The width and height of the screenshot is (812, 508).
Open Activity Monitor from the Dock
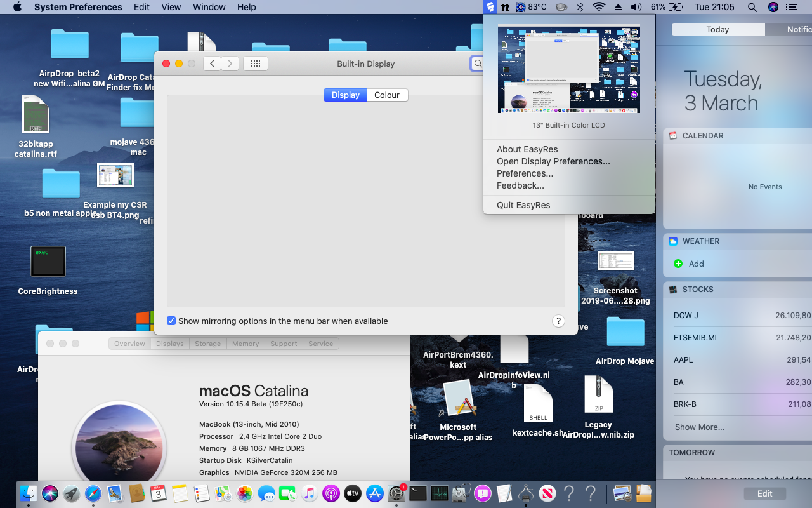439,493
